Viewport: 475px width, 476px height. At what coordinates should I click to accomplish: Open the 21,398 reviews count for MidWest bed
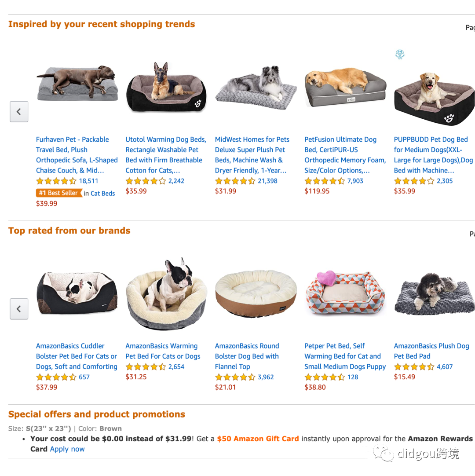coord(267,181)
